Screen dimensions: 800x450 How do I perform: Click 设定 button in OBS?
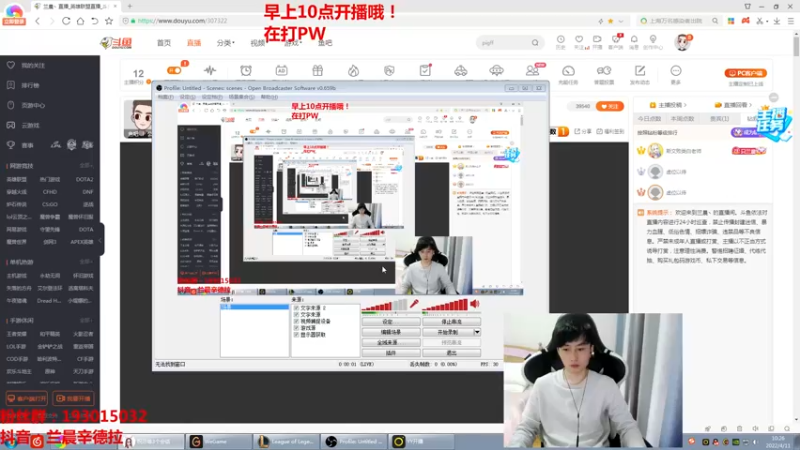391,322
